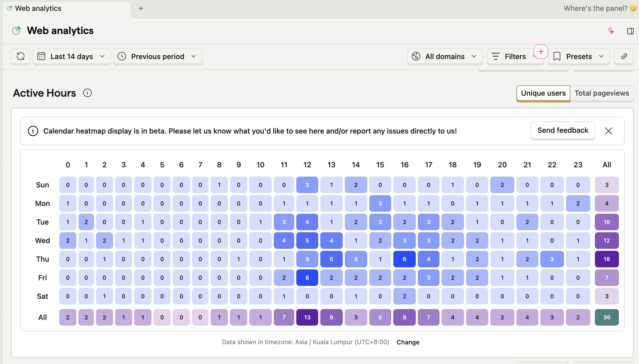Open a new tab with the plus icon
This screenshot has width=639, height=364.
click(x=141, y=9)
